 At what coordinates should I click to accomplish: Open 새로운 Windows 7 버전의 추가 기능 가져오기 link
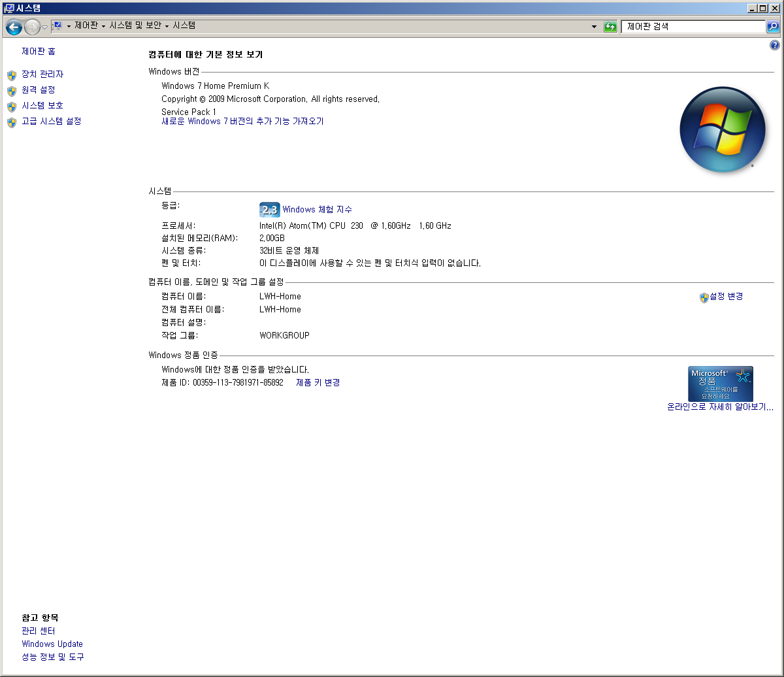[x=242, y=122]
